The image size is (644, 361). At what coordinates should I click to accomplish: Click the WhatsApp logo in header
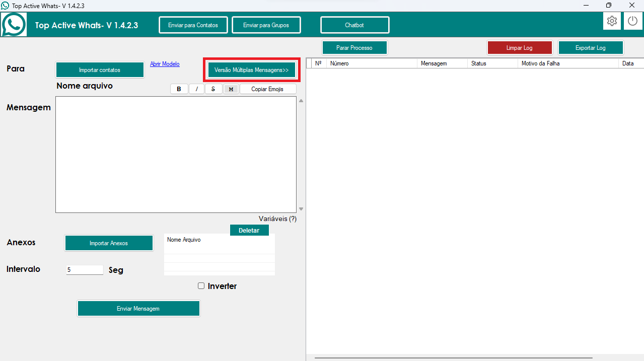click(x=13, y=24)
